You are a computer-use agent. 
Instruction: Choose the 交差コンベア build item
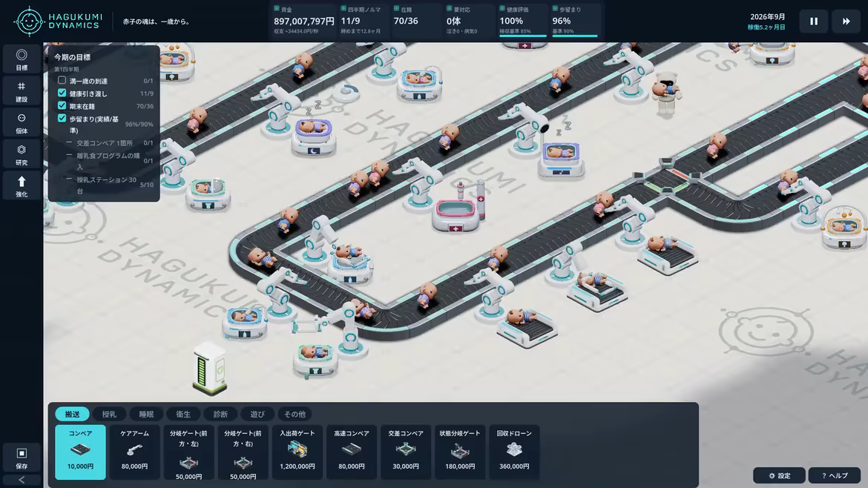click(406, 452)
